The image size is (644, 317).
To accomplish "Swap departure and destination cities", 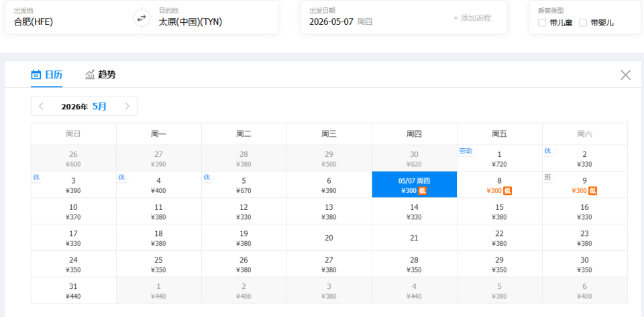I will pyautogui.click(x=142, y=18).
